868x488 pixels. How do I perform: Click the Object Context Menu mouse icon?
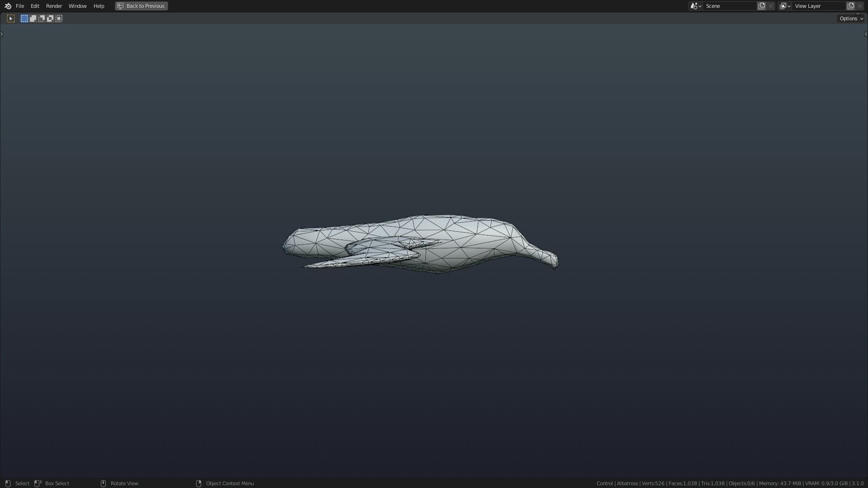click(x=198, y=483)
